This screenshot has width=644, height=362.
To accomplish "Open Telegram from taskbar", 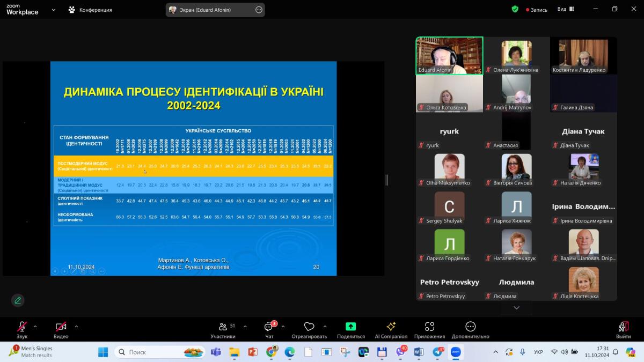I will point(437,352).
